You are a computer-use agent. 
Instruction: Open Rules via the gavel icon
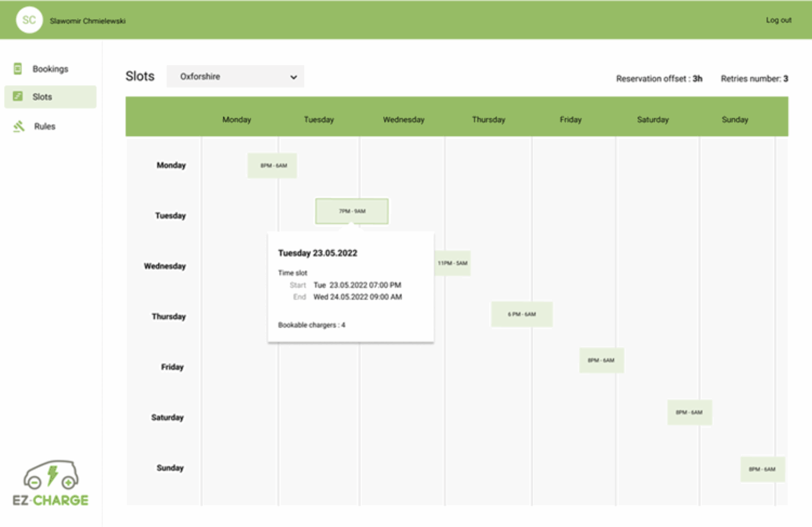click(x=19, y=126)
